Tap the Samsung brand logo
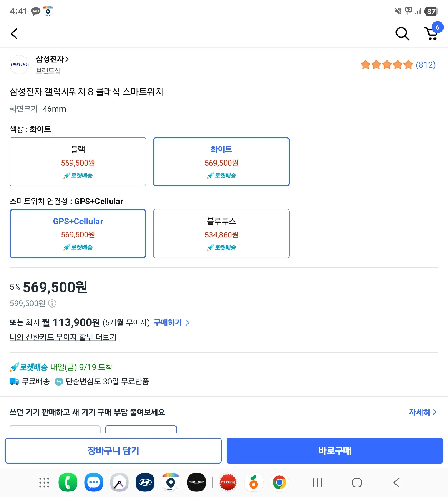Screen dimensions: 448x497 19,65
